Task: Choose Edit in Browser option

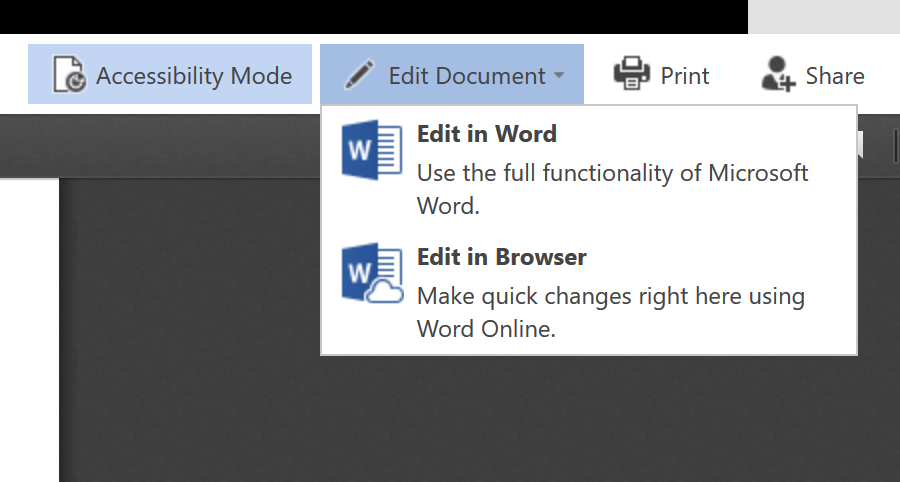Action: point(589,292)
